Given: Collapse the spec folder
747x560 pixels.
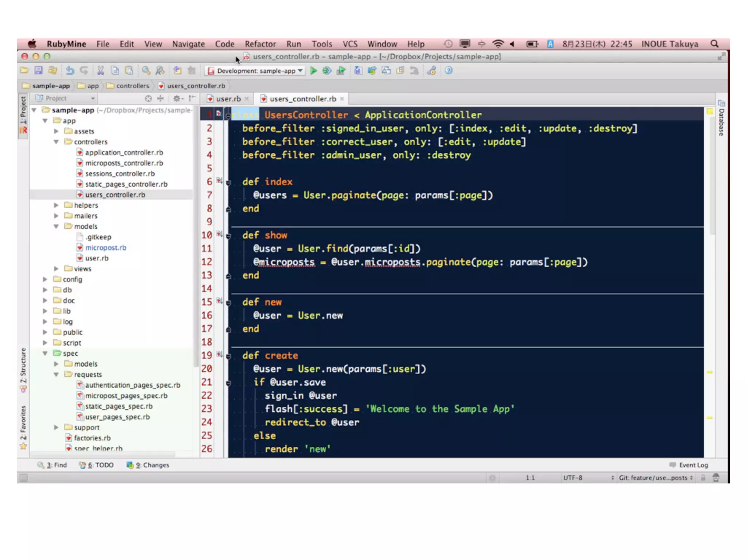Looking at the screenshot, I should pyautogui.click(x=45, y=353).
